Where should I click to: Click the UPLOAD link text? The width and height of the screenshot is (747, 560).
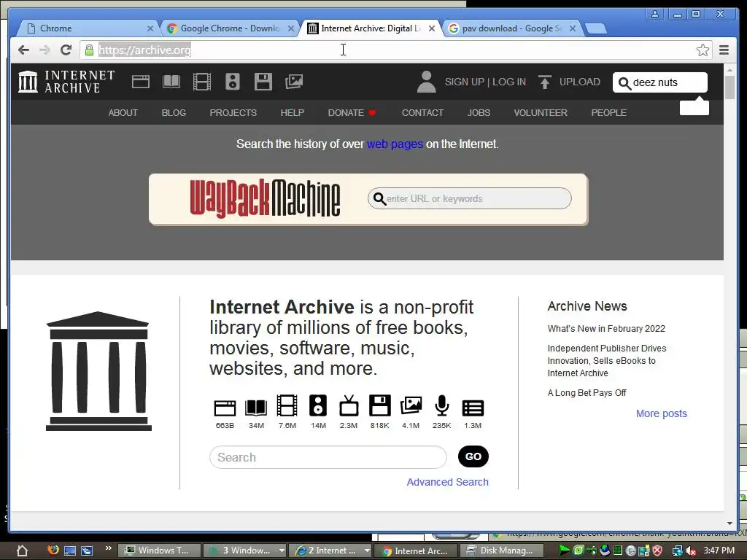point(579,82)
